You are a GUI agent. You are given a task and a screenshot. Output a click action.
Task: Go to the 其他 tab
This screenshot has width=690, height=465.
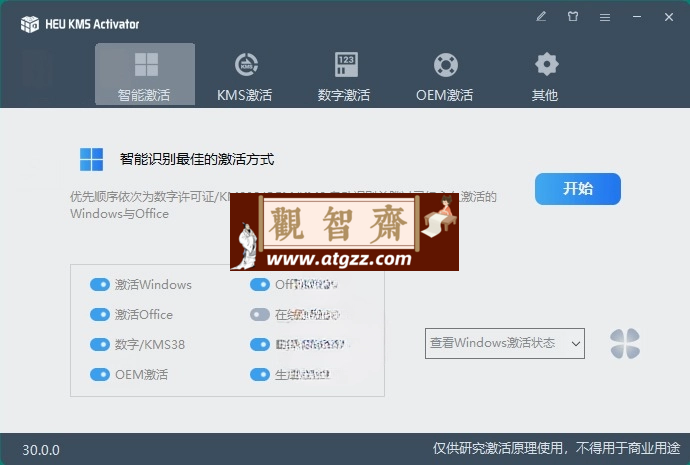(545, 77)
